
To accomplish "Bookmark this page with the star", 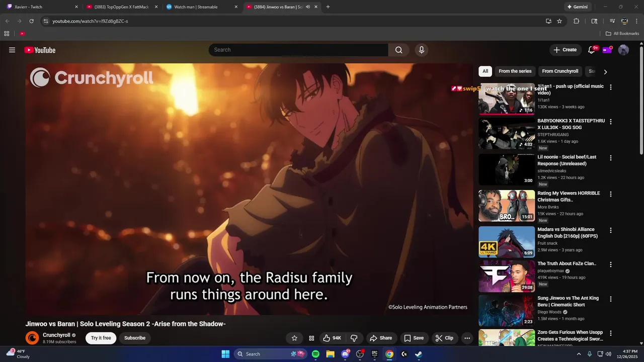I will coord(559,21).
